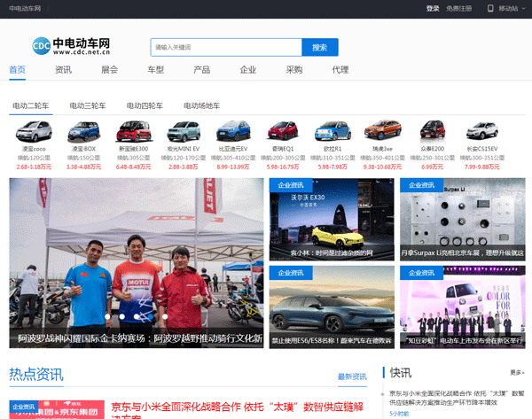The height and width of the screenshot is (419, 532).
Task: Click the 宏光MINI EV model name
Action: click(184, 149)
